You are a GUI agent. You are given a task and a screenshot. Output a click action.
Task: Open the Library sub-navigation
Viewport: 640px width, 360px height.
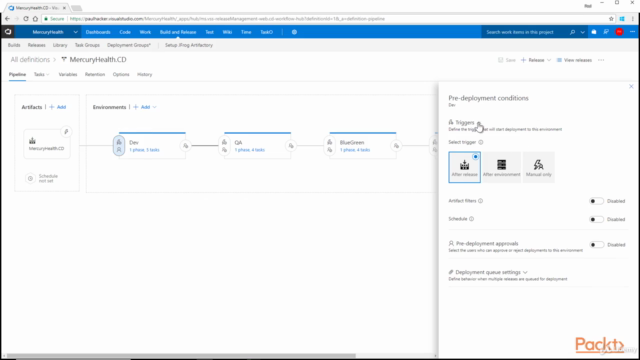click(x=60, y=45)
